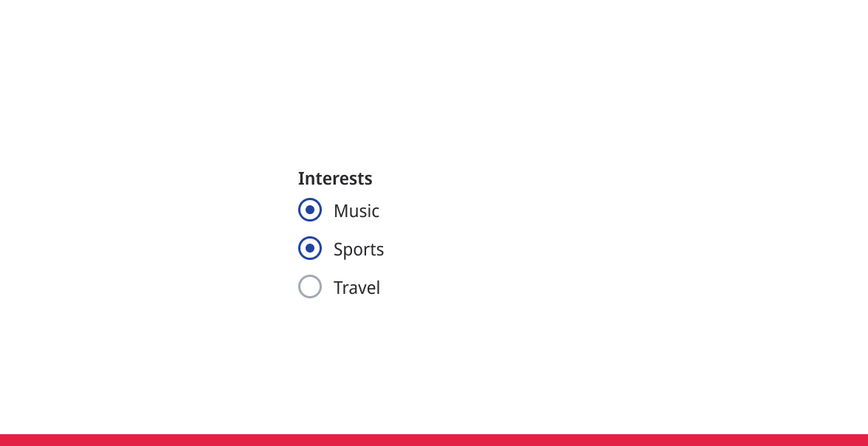Toggle the Sports interest option
868x446 pixels.
[310, 249]
